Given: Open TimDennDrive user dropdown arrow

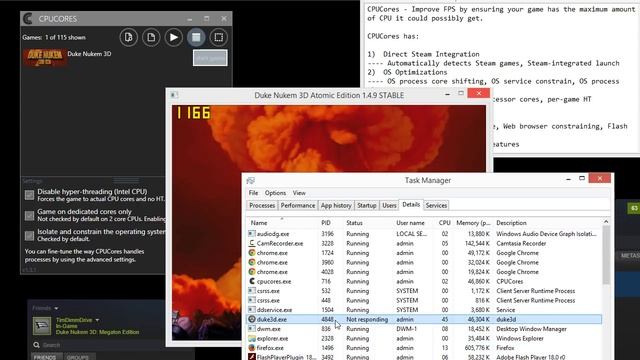Looking at the screenshot, I should 97,320.
